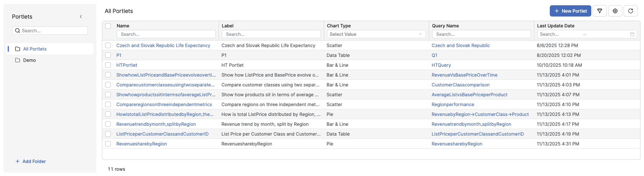The image size is (644, 176).
Task: Click the Query Name search field
Action: coord(481,34)
